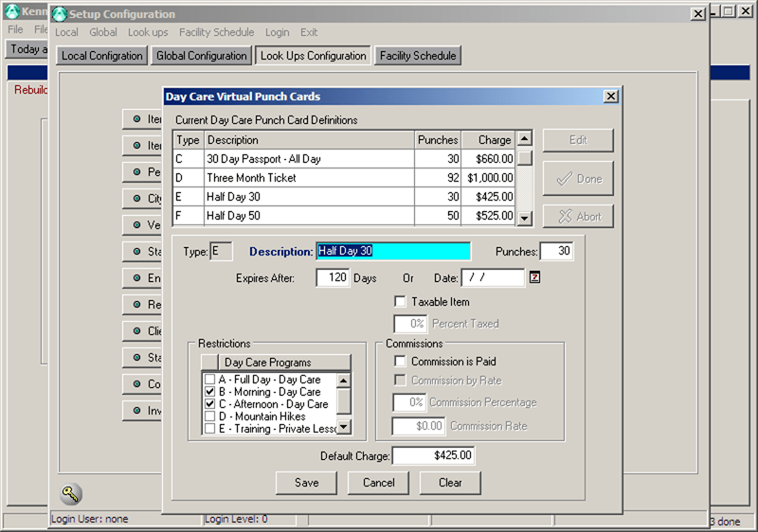
Task: Open the Global menu
Action: (103, 32)
